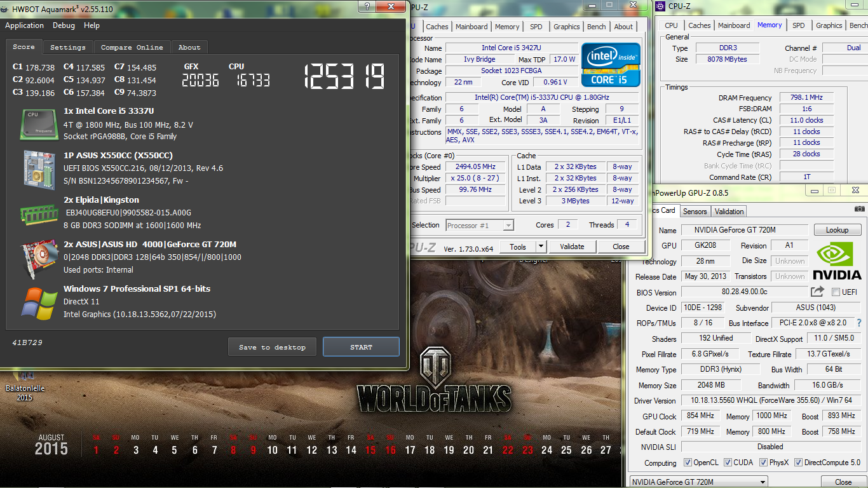Click the Bus Interface question mark icon

click(860, 323)
